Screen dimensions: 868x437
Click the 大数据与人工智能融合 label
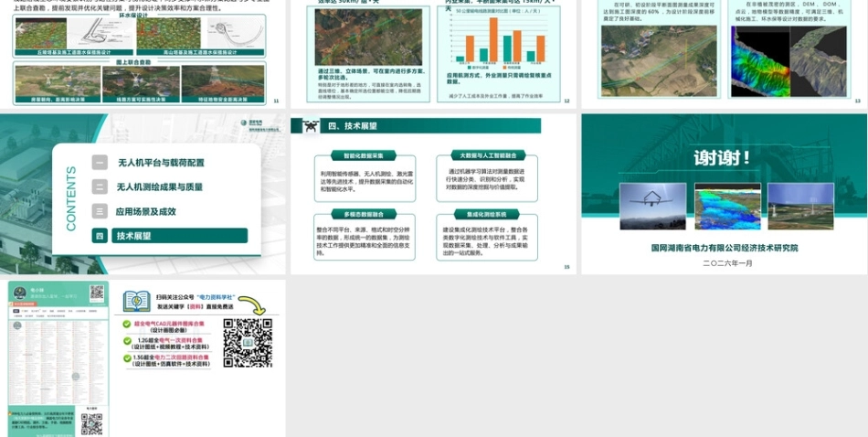(488, 155)
